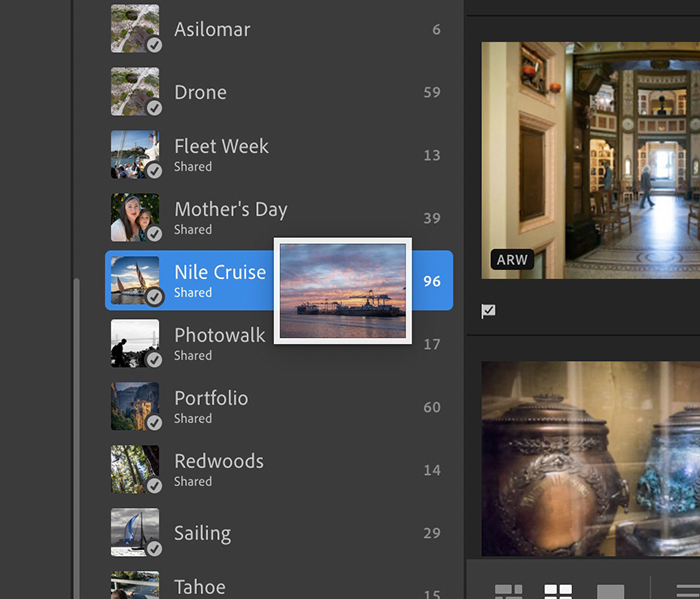Viewport: 700px width, 599px height.
Task: Open the Sailing album
Action: pyautogui.click(x=279, y=532)
